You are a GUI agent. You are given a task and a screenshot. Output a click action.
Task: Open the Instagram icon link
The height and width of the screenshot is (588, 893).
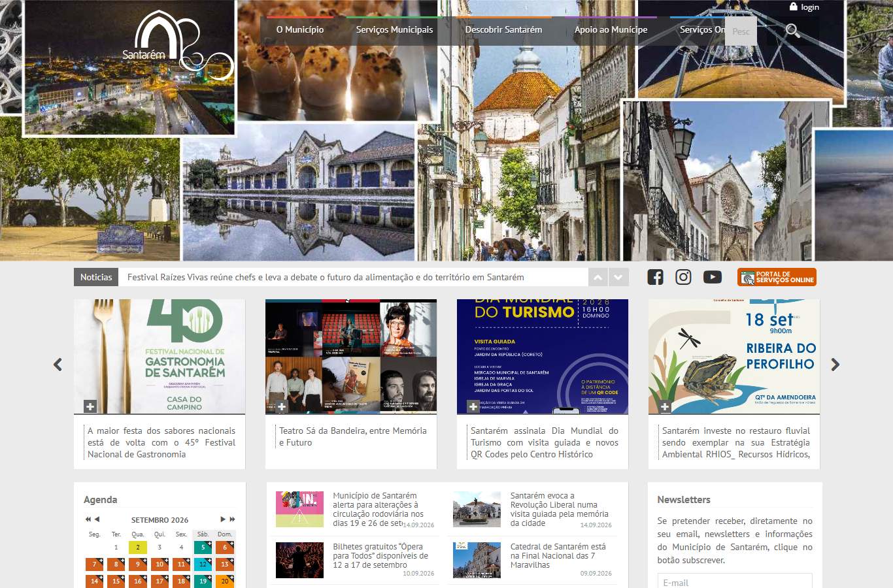(x=683, y=277)
